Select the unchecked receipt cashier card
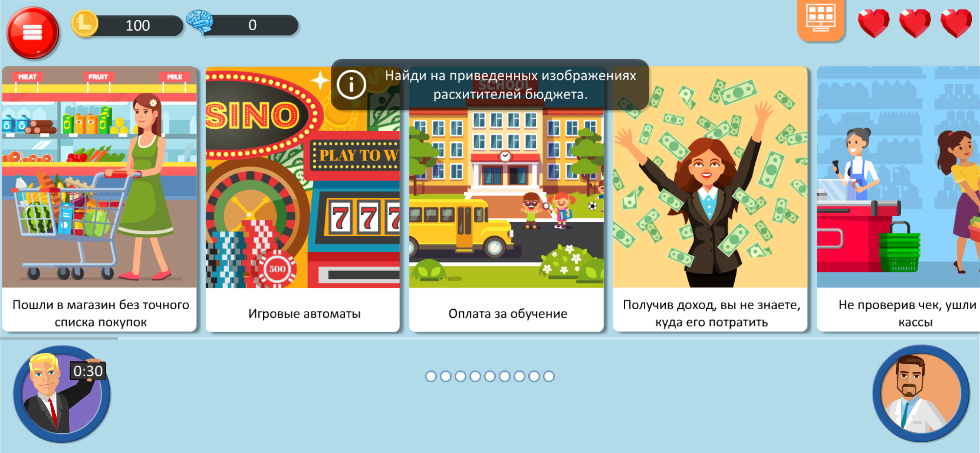Viewport: 980px width, 453px height. click(898, 199)
